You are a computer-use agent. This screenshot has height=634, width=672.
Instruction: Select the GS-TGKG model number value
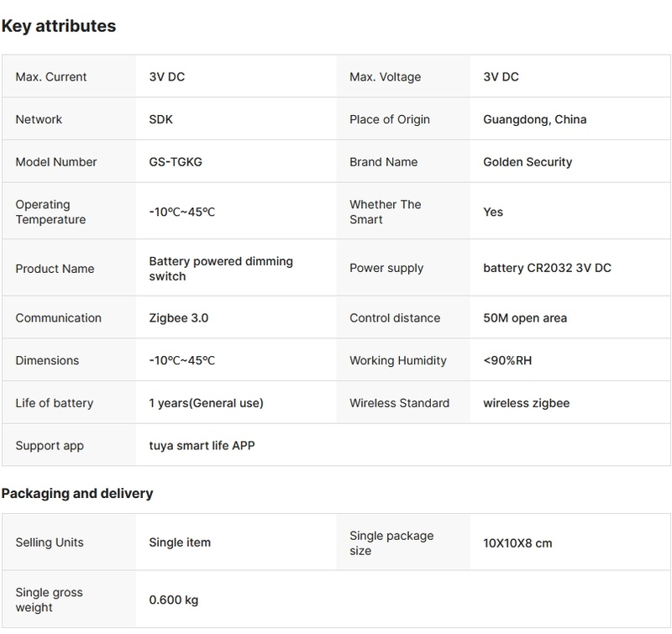[176, 162]
